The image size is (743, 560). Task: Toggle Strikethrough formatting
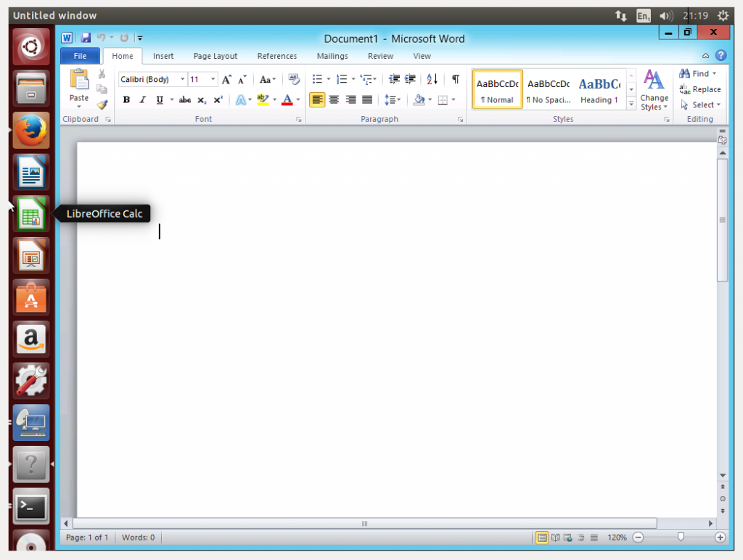(185, 100)
